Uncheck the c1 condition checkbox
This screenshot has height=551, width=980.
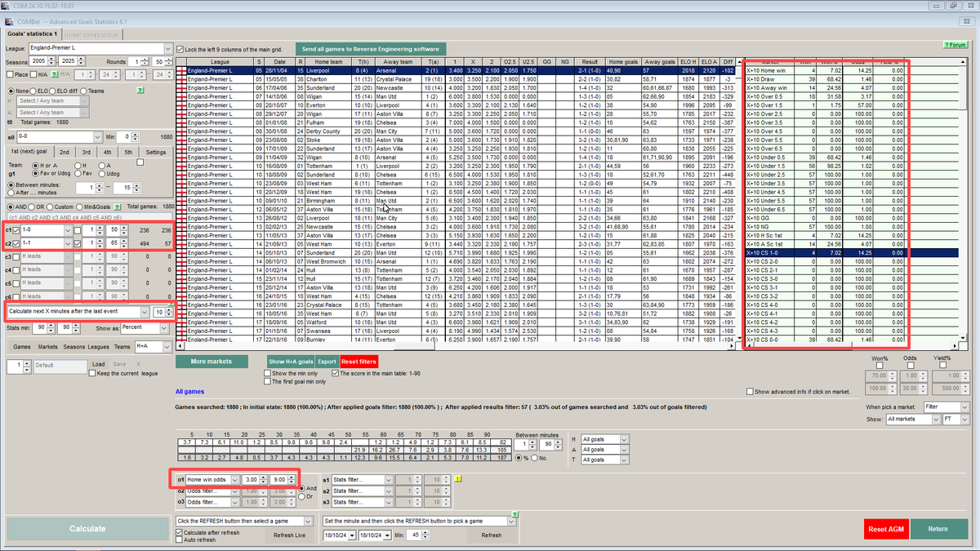pyautogui.click(x=17, y=231)
